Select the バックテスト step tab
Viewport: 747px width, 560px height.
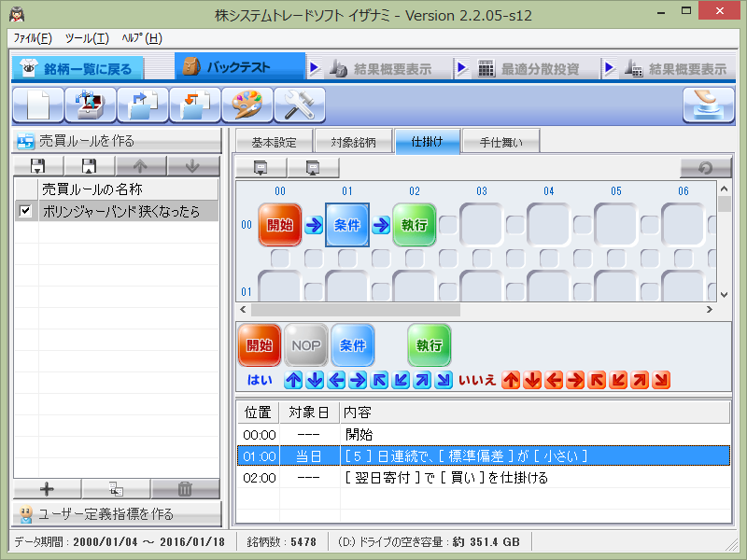click(240, 66)
